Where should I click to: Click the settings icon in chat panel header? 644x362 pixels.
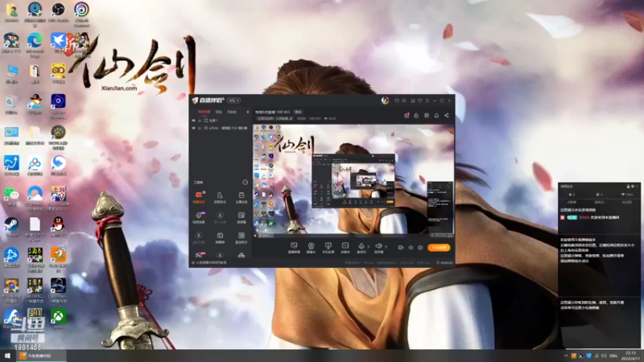coord(633,187)
